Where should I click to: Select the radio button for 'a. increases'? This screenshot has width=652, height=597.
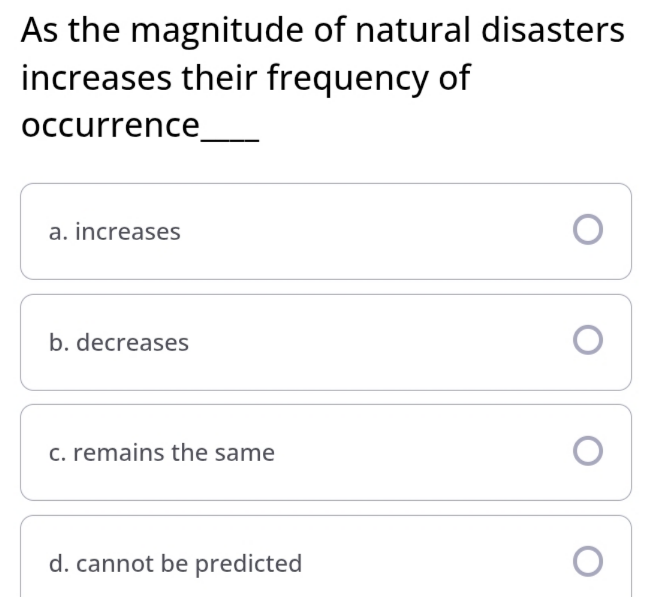pyautogui.click(x=588, y=229)
